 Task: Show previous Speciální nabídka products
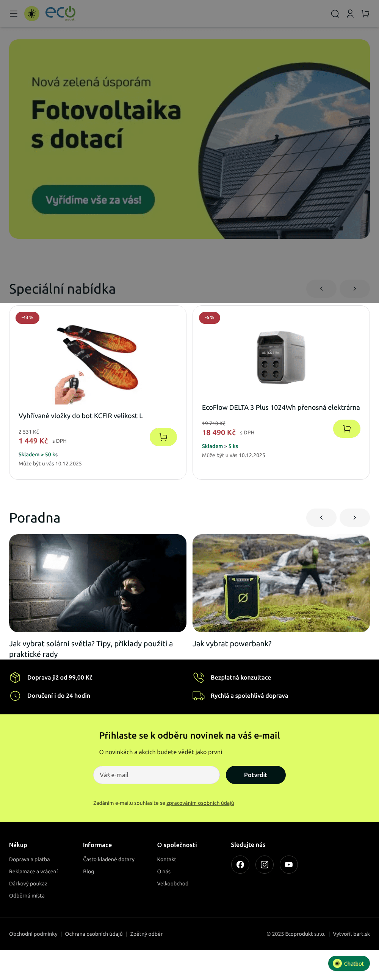click(321, 289)
